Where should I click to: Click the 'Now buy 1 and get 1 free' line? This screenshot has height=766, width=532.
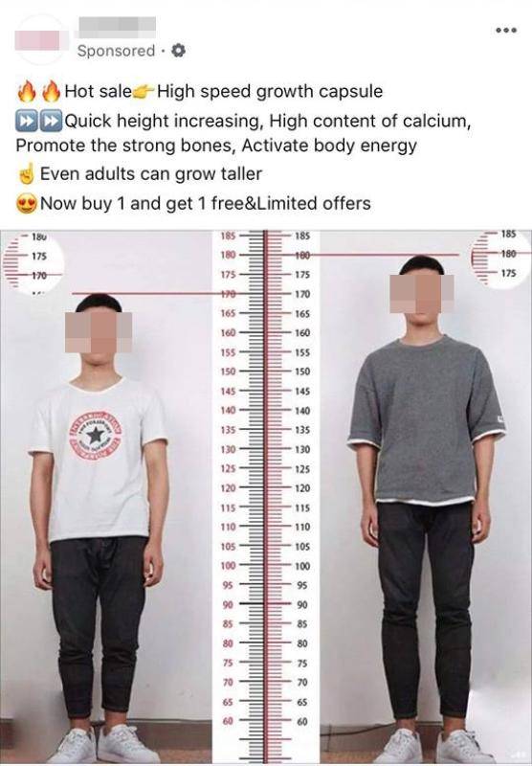206,203
